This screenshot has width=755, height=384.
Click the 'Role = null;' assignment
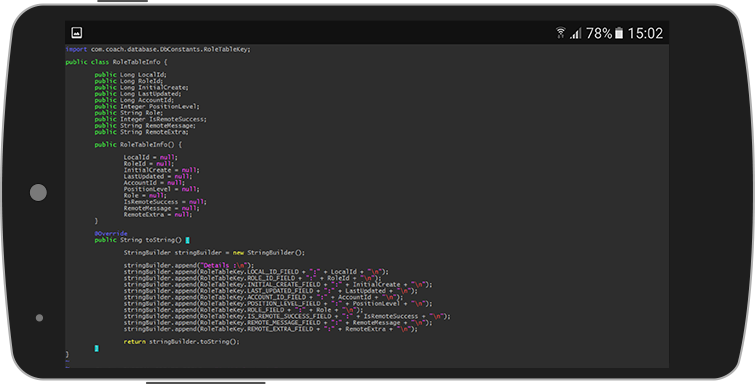coord(145,195)
